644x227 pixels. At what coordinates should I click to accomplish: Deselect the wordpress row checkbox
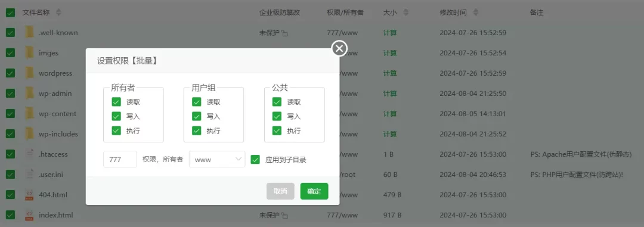(10, 73)
